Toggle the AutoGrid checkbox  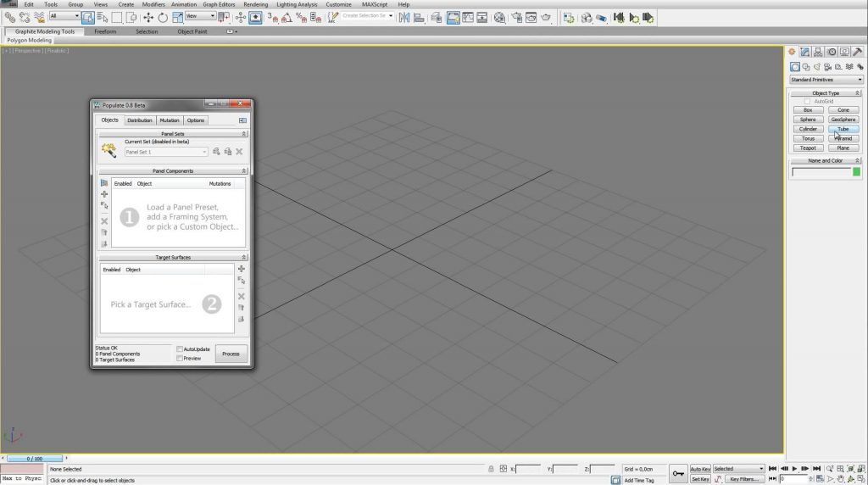(x=807, y=101)
